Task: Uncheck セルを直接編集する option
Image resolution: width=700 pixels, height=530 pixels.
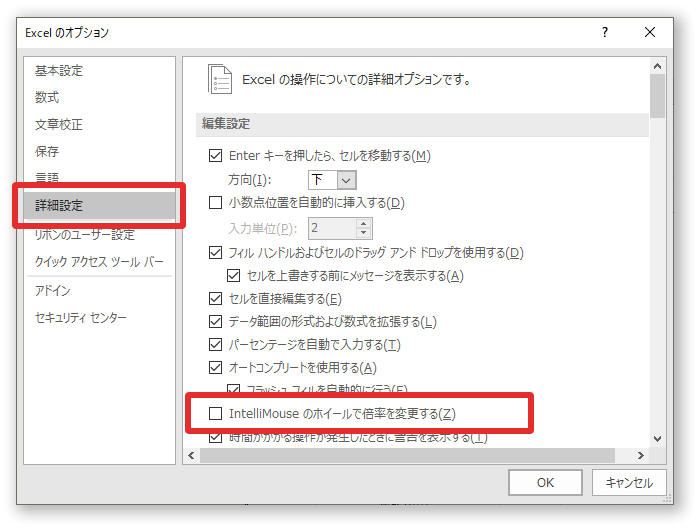Action: click(215, 299)
